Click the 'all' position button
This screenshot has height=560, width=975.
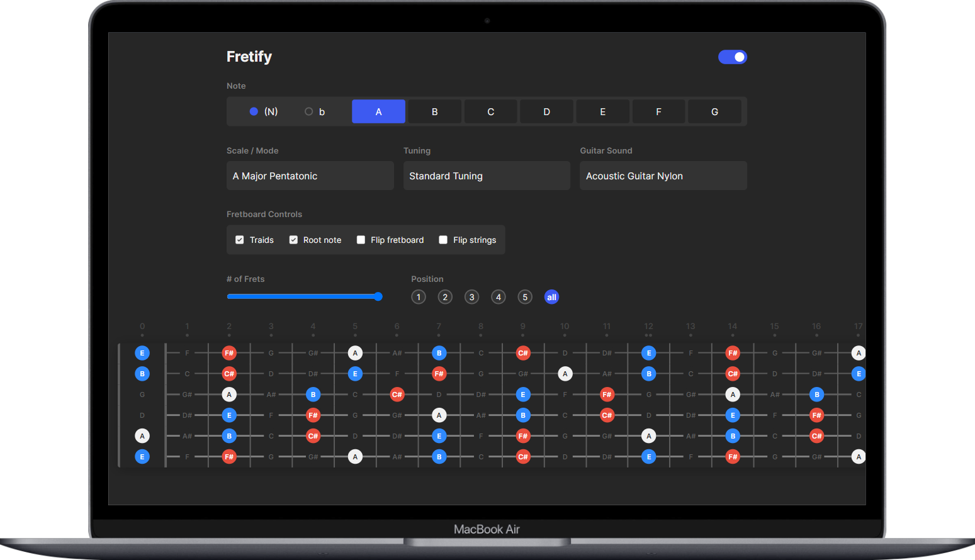(x=551, y=296)
